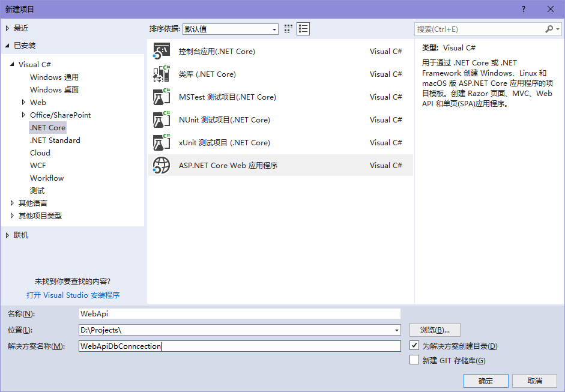Viewport: 565px width, 392px height.
Task: Click the 解决方案名称 input field
Action: (240, 346)
